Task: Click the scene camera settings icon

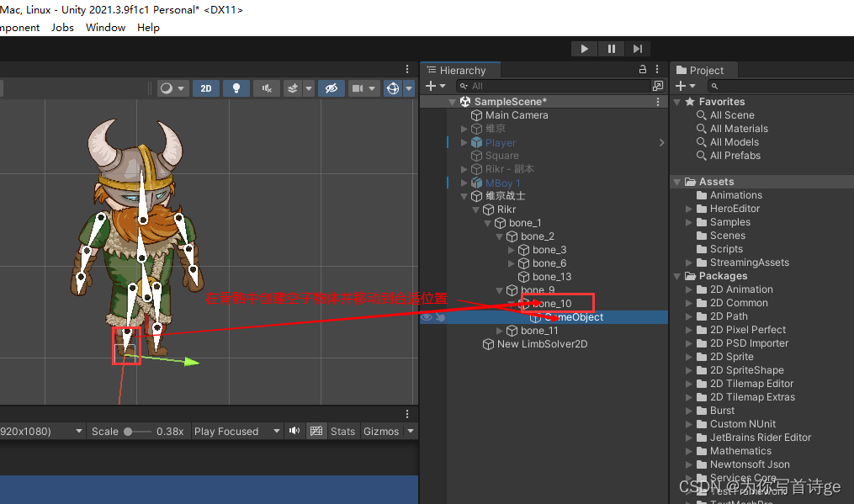Action: pyautogui.click(x=358, y=88)
